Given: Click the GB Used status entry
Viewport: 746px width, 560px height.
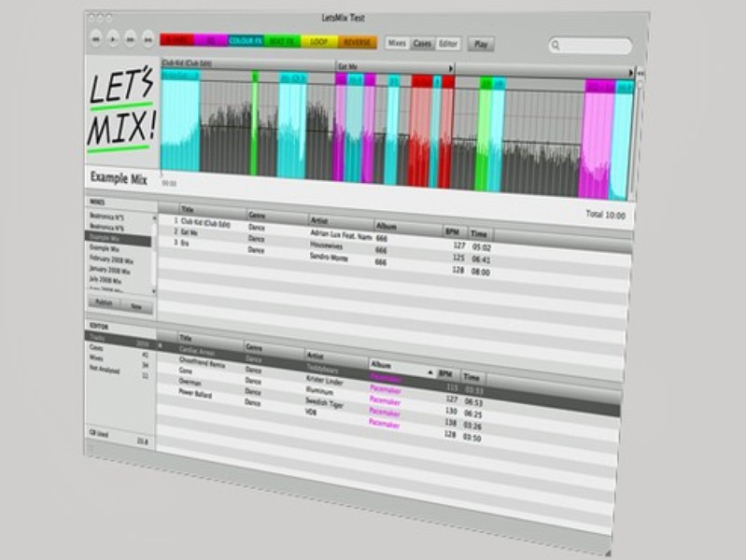Looking at the screenshot, I should click(x=119, y=438).
